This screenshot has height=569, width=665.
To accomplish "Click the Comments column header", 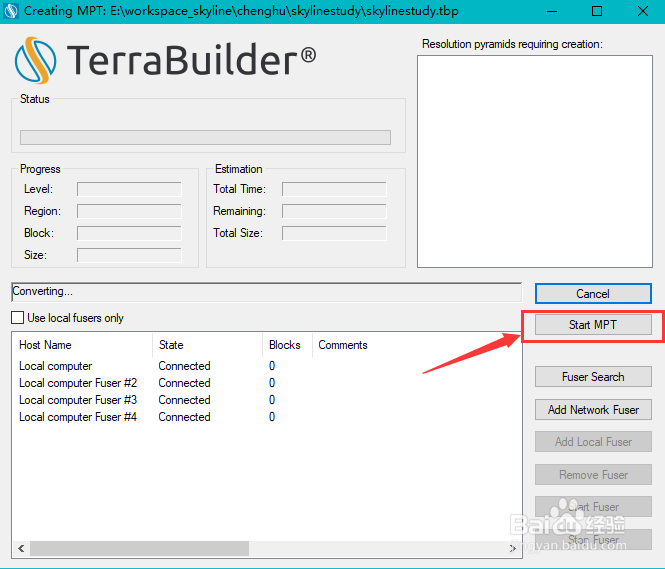I will click(416, 345).
